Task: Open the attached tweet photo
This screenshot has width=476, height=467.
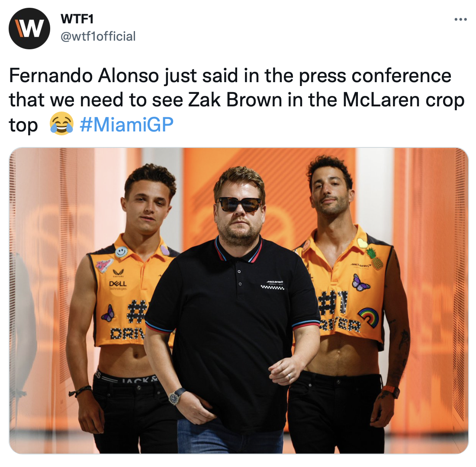Action: (x=238, y=301)
